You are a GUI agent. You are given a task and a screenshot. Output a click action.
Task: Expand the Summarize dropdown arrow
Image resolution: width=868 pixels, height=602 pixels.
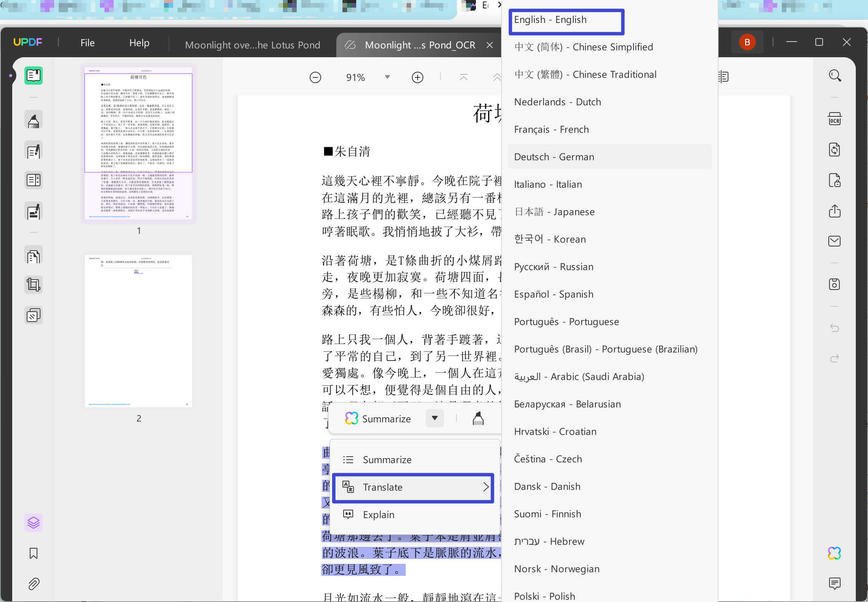click(434, 418)
